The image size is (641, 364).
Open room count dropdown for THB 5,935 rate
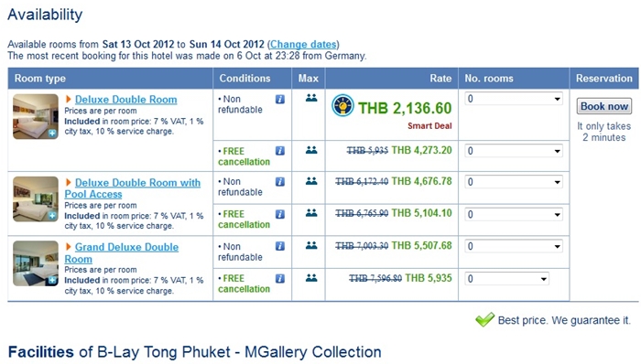[507, 279]
